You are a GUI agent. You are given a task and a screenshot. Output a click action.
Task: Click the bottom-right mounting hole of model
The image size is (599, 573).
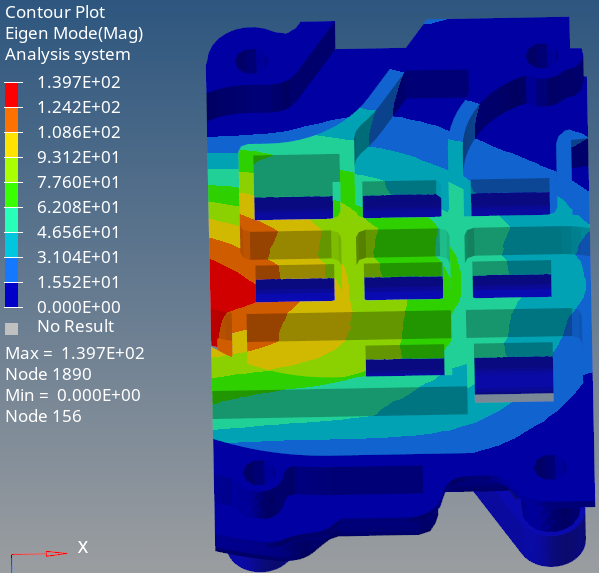click(550, 467)
